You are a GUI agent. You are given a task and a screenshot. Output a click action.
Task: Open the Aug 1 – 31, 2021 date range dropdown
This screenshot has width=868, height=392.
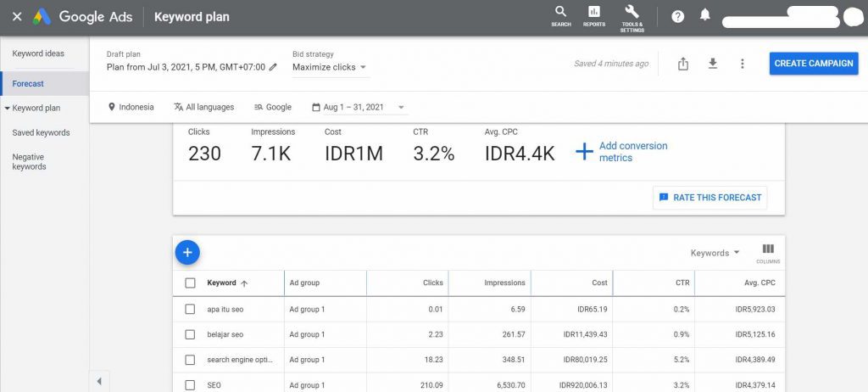tap(359, 107)
